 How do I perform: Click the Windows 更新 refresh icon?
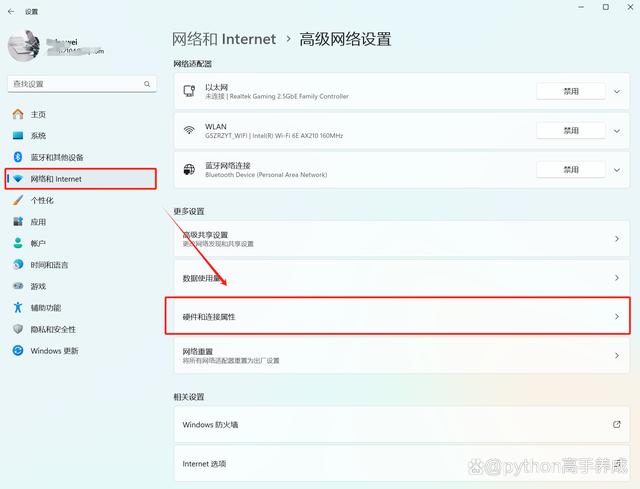(18, 351)
